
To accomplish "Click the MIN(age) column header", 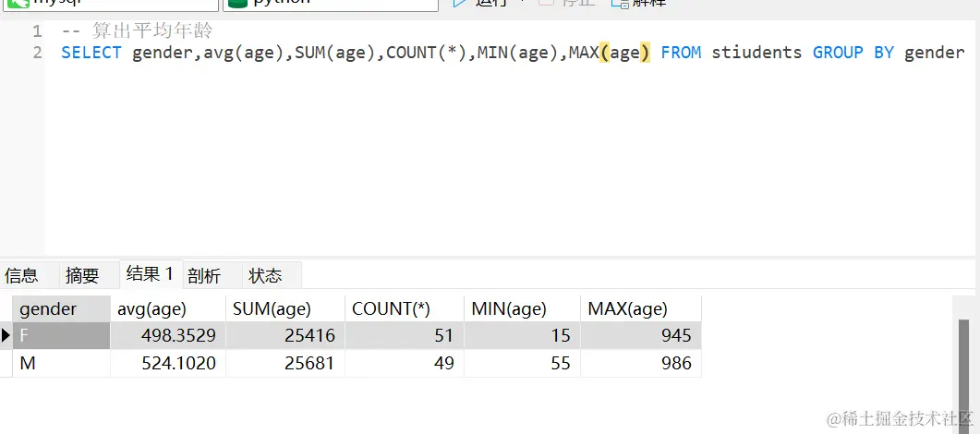I will tap(522, 308).
